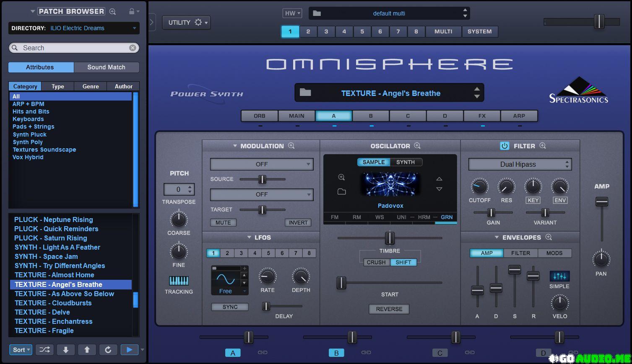Switch the oscillator to Synth mode

tap(405, 162)
